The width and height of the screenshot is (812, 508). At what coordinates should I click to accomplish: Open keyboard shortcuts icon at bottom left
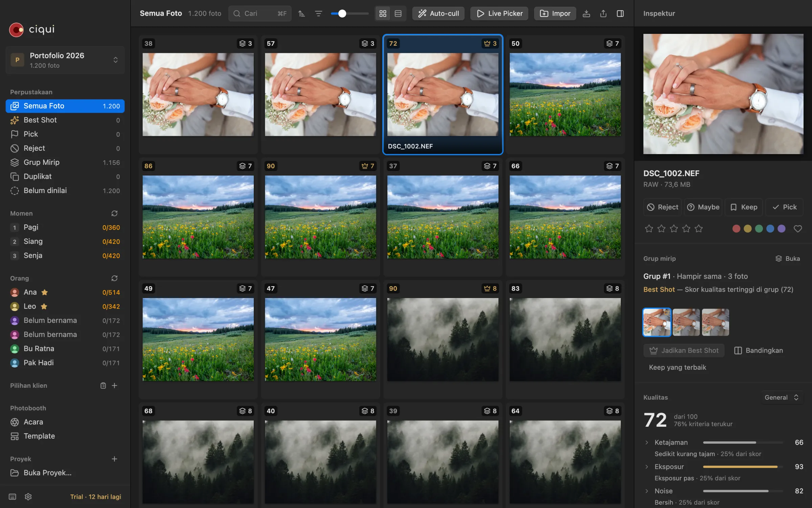(x=13, y=496)
